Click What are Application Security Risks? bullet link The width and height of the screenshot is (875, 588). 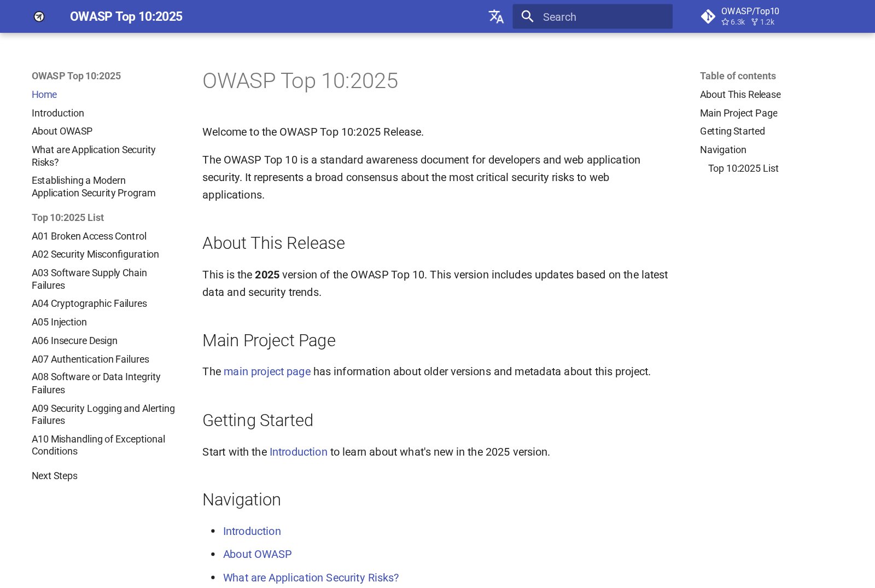pos(311,578)
